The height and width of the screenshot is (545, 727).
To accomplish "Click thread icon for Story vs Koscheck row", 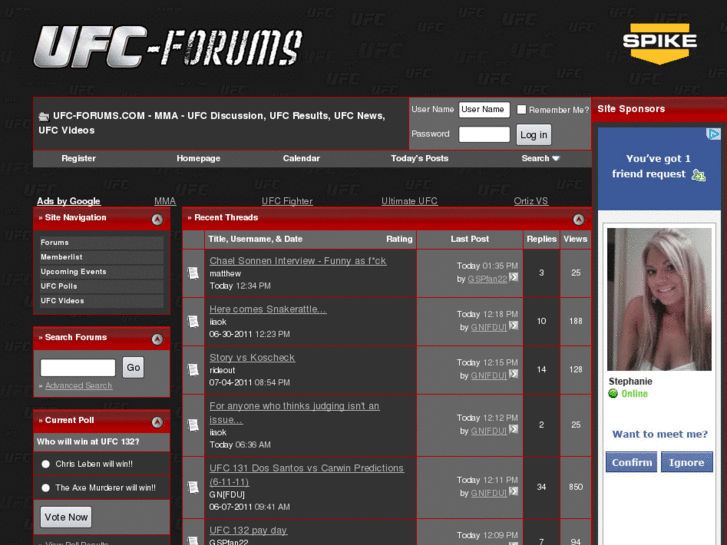I will 193,370.
